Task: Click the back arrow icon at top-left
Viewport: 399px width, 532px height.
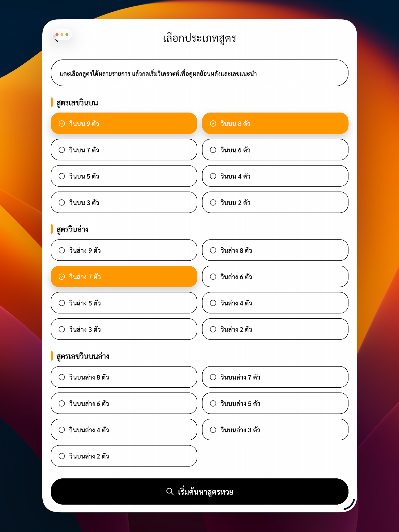Action: coord(55,40)
